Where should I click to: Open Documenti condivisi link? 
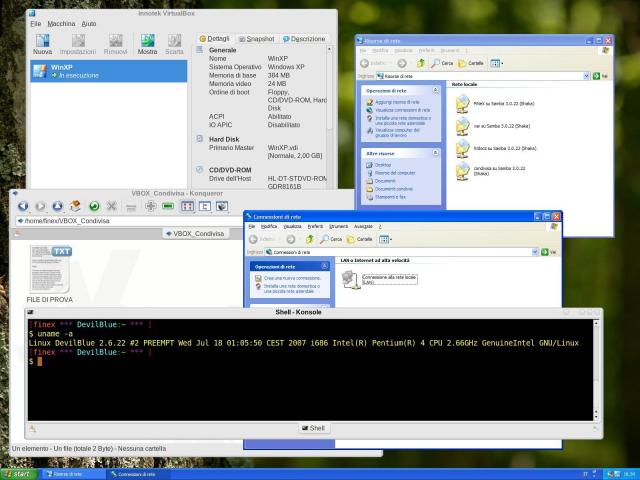click(393, 189)
